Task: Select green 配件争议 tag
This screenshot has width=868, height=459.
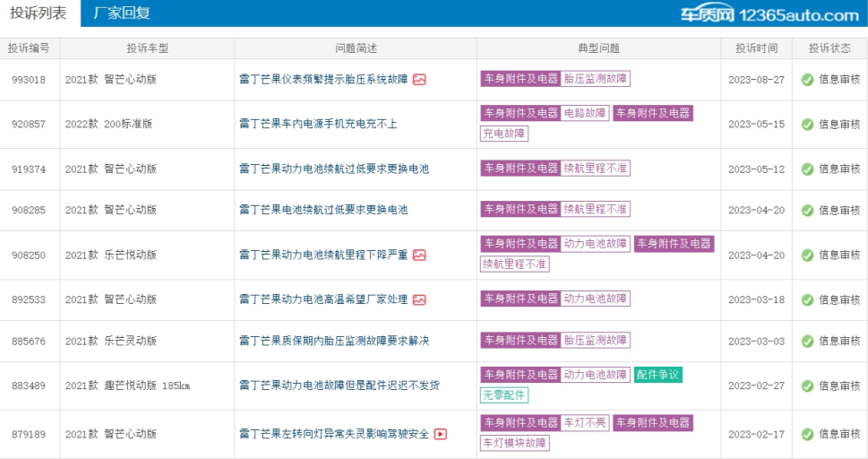Action: 658,375
